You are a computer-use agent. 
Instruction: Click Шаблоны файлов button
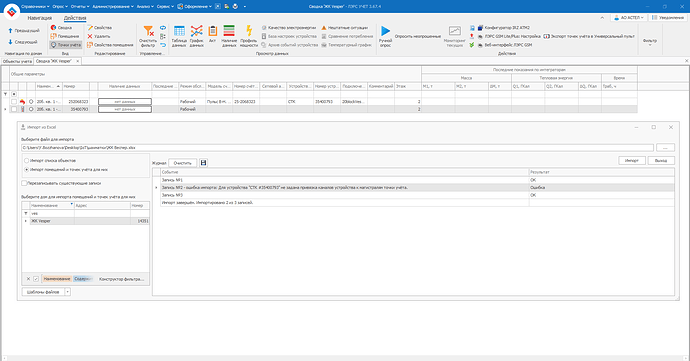pos(43,292)
